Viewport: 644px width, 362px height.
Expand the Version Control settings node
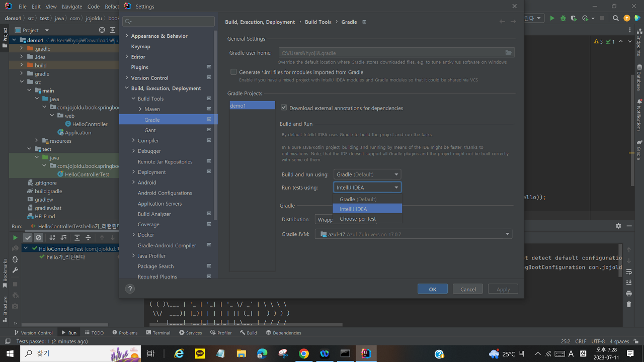click(127, 78)
